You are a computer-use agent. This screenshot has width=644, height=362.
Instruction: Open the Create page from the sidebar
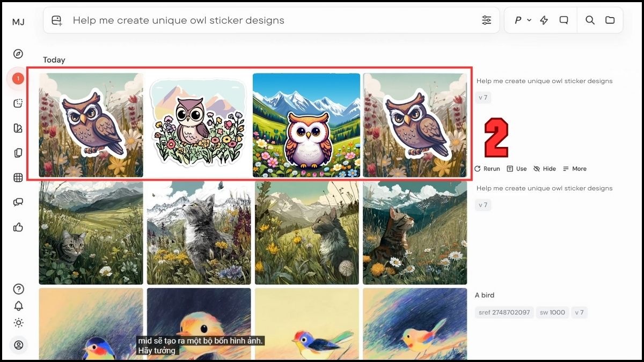click(x=18, y=102)
